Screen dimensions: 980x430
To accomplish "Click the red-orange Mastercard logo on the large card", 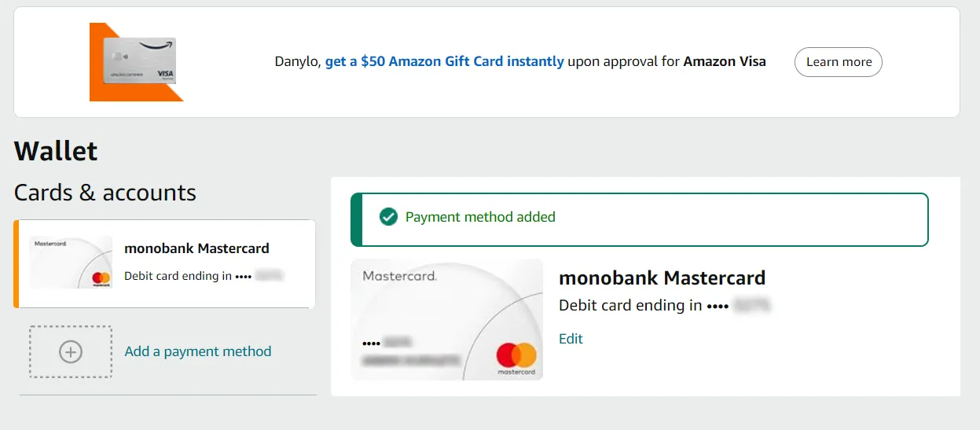I will click(x=516, y=356).
